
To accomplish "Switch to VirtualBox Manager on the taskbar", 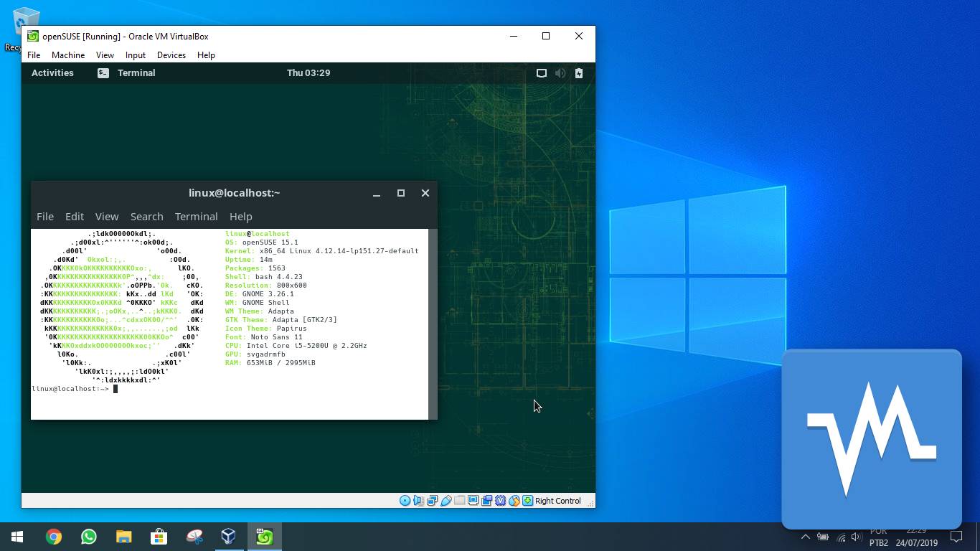I will point(229,537).
